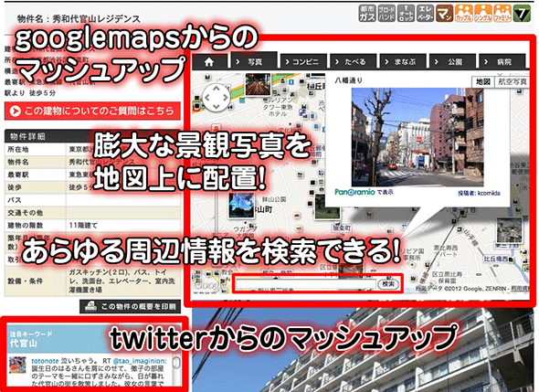
Task: Open the totonote Twitter user link
Action: (45, 361)
